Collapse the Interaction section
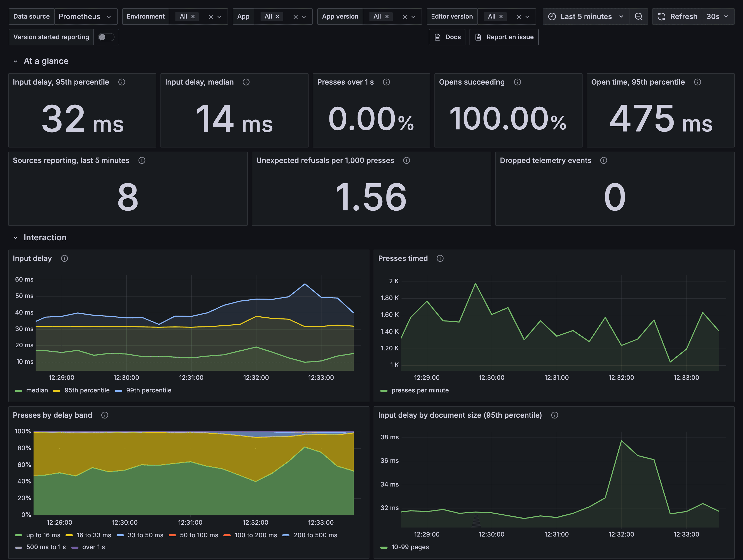Viewport: 743px width, 560px height. pyautogui.click(x=15, y=238)
